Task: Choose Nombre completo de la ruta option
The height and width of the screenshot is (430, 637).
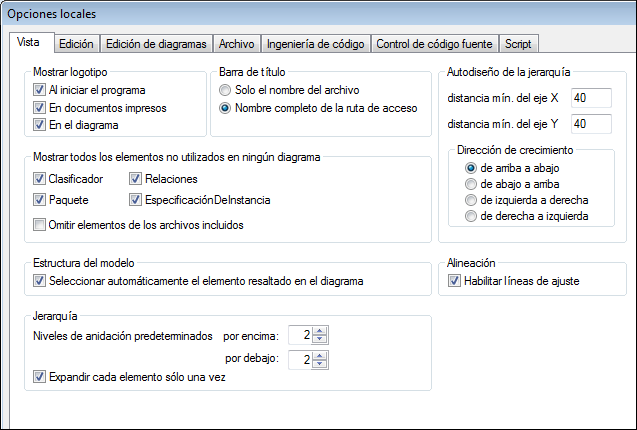Action: (x=225, y=108)
